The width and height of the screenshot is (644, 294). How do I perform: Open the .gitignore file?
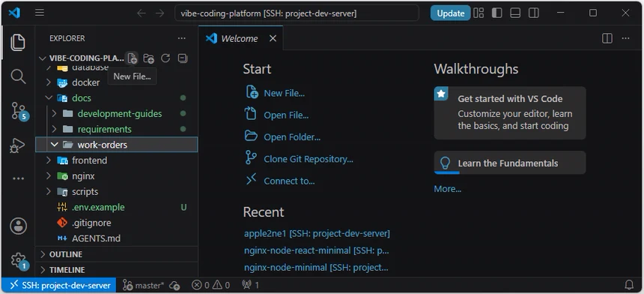click(117, 223)
